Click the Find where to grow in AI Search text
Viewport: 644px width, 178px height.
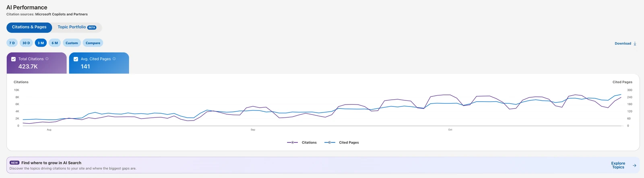pos(51,163)
